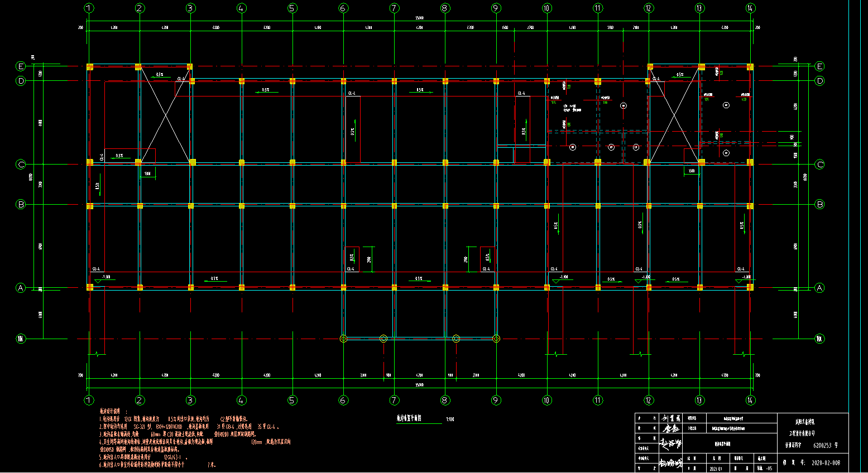The image size is (868, 473).
Task: Click axis bubble 3 in the bottom row
Action: 191,400
